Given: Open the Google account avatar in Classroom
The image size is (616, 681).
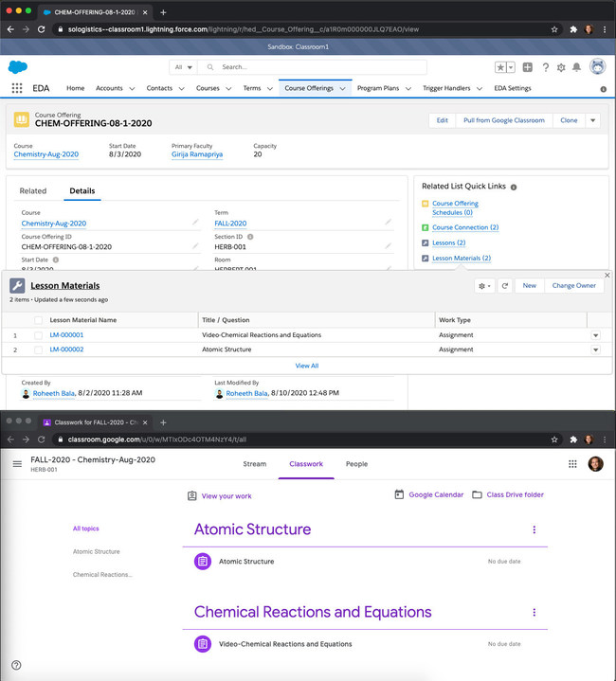Looking at the screenshot, I should click(x=595, y=464).
